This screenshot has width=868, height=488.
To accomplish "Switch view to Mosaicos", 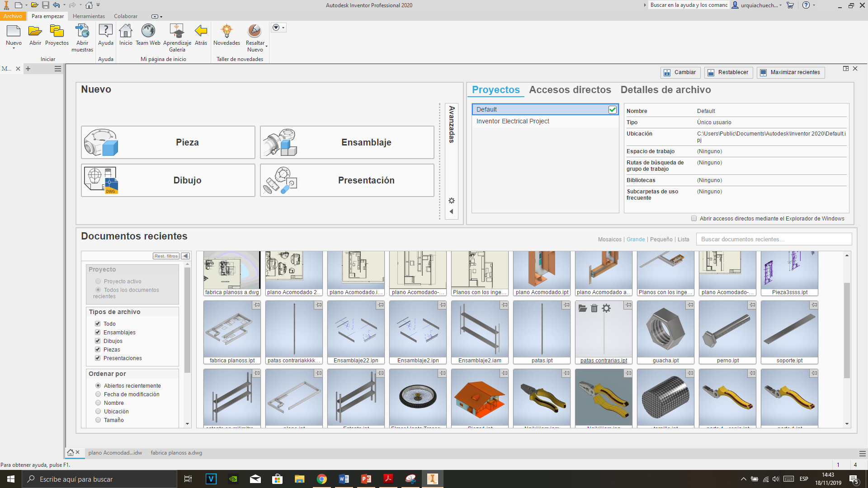I will tap(609, 239).
